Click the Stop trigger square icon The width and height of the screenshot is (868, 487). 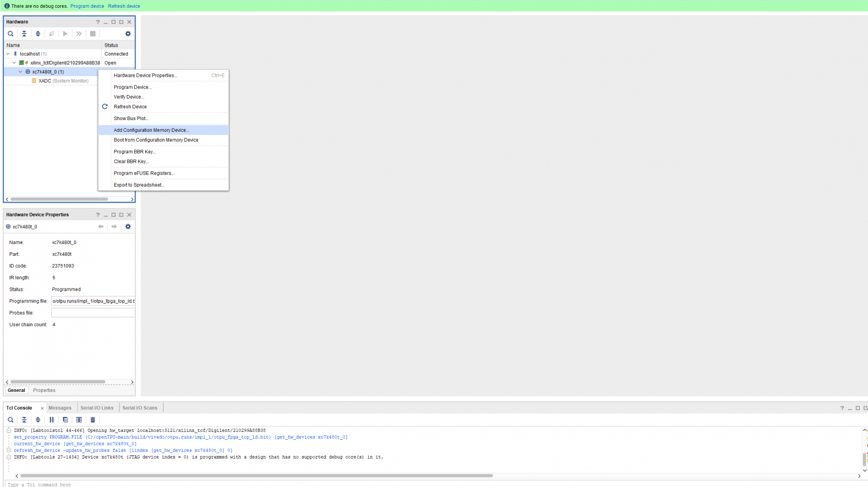coord(93,34)
